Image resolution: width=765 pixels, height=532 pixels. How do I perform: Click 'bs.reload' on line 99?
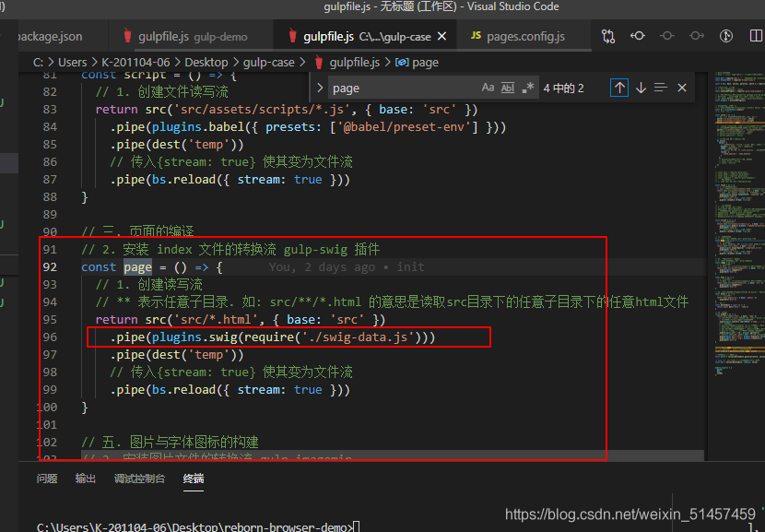[x=183, y=390]
